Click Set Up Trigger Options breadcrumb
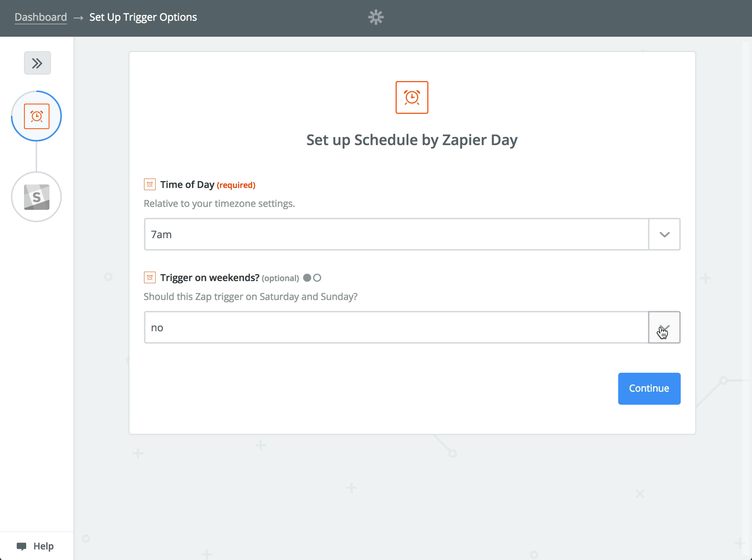The width and height of the screenshot is (752, 560). coord(143,17)
